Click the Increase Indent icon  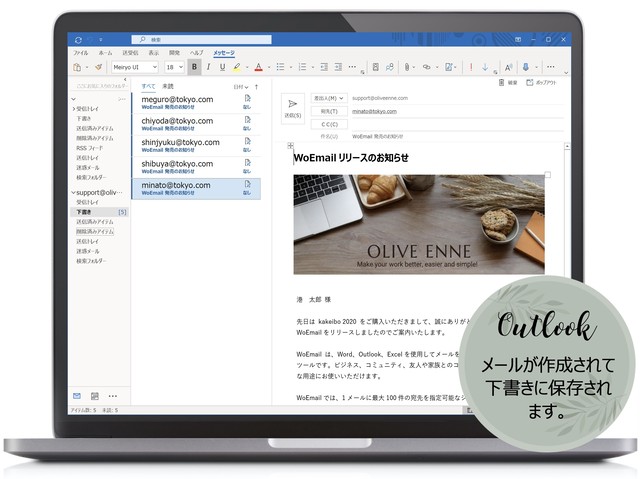pyautogui.click(x=338, y=67)
